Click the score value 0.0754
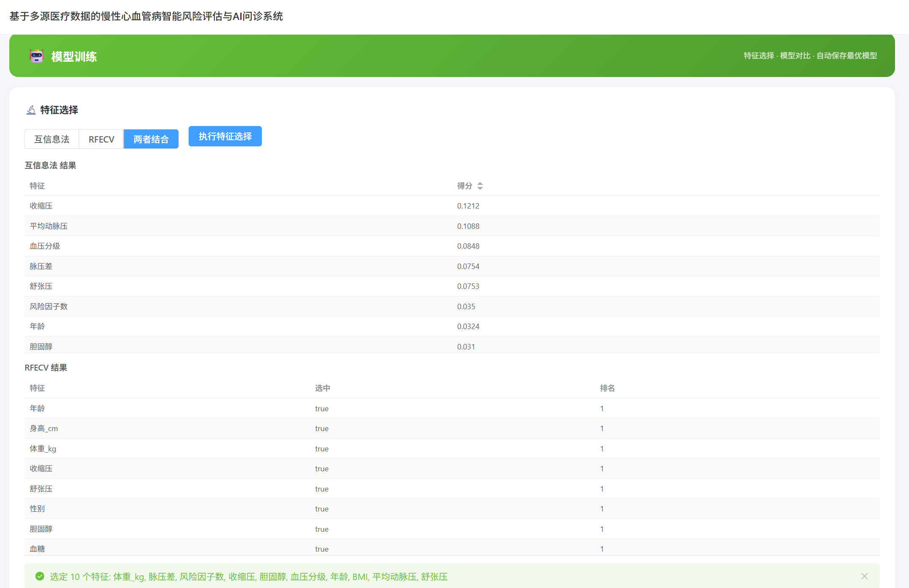Screen dimensions: 909x588 (468, 266)
